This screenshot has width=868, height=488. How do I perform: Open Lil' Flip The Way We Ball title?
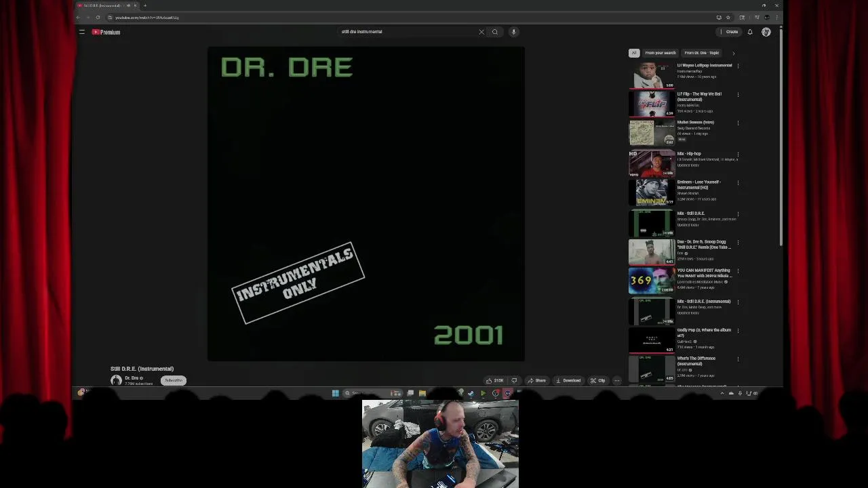[698, 96]
